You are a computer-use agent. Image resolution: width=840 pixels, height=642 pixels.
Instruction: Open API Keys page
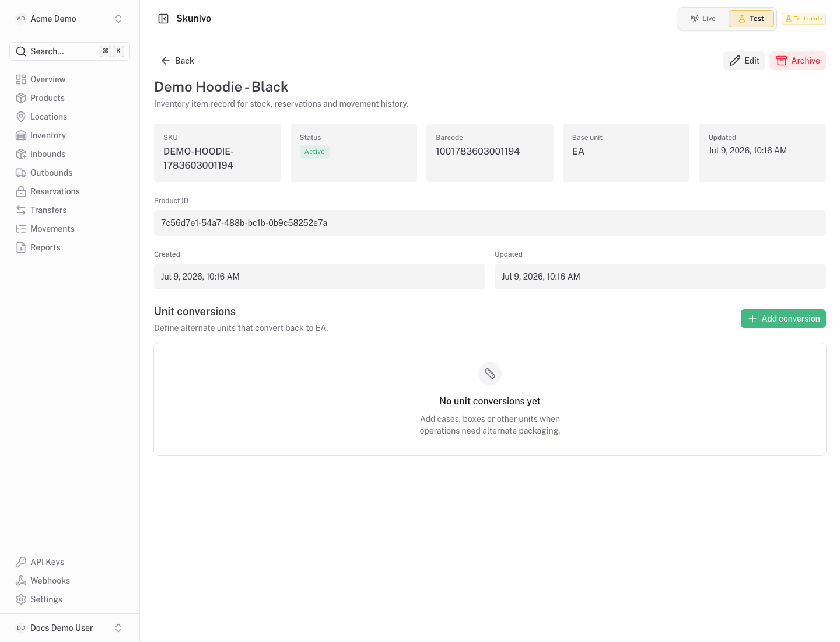coord(70,562)
